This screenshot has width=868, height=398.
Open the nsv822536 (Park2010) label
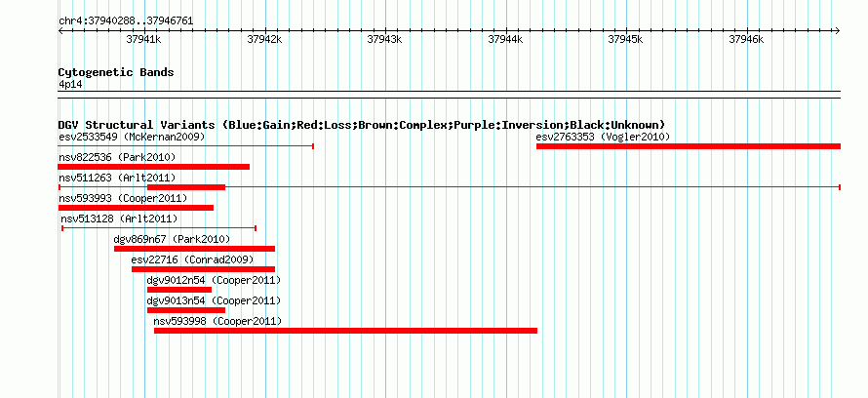pos(117,157)
